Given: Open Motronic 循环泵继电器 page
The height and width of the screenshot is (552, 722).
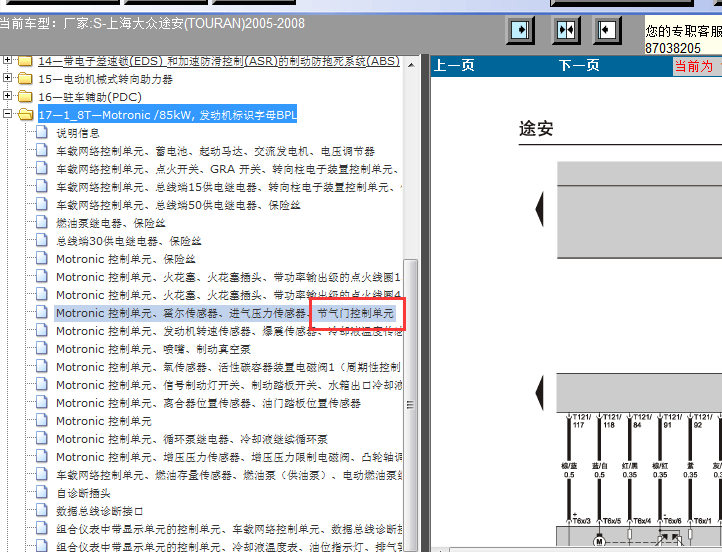Looking at the screenshot, I should click(192, 439).
